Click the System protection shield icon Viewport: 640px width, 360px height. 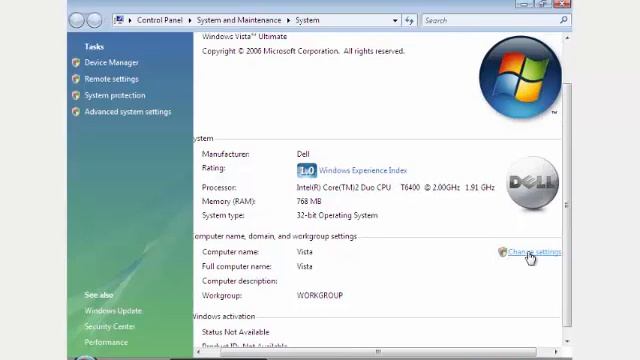tap(76, 96)
